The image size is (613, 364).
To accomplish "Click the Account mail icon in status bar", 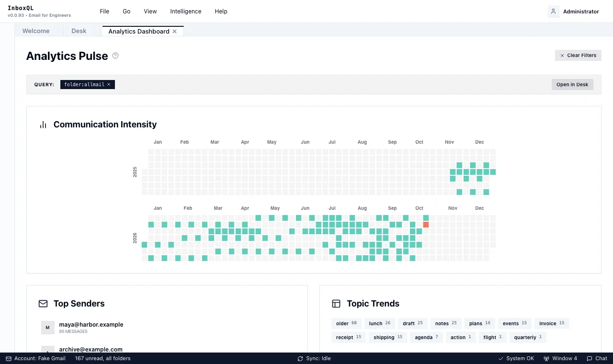I will (9, 358).
